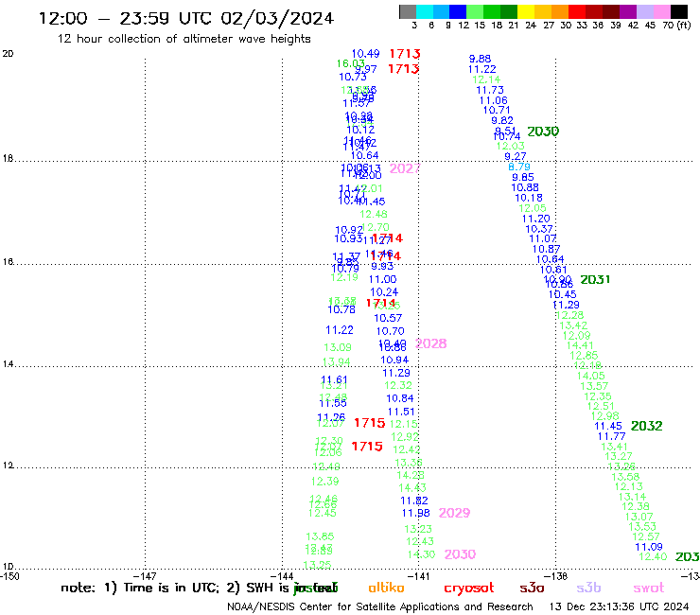The width and height of the screenshot is (700, 615).
Task: Click the '14.43' wave height value
Action: pos(412,487)
